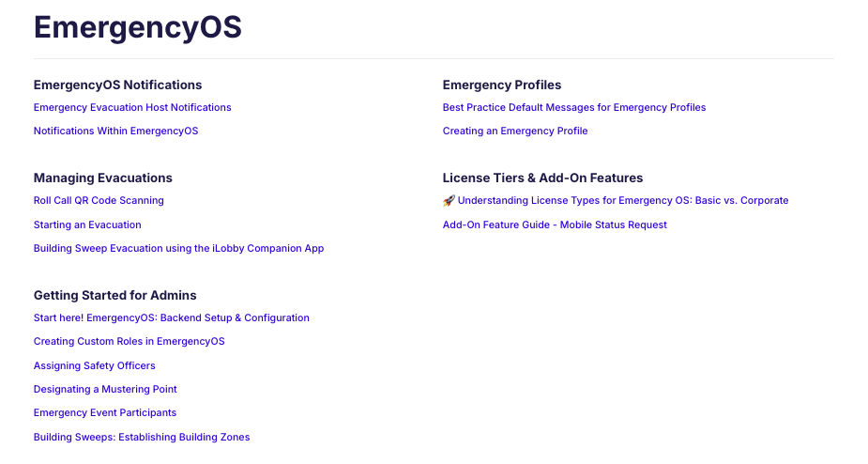Image resolution: width=868 pixels, height=464 pixels.
Task: Select the Emergency Profiles section heading
Action: pos(501,85)
